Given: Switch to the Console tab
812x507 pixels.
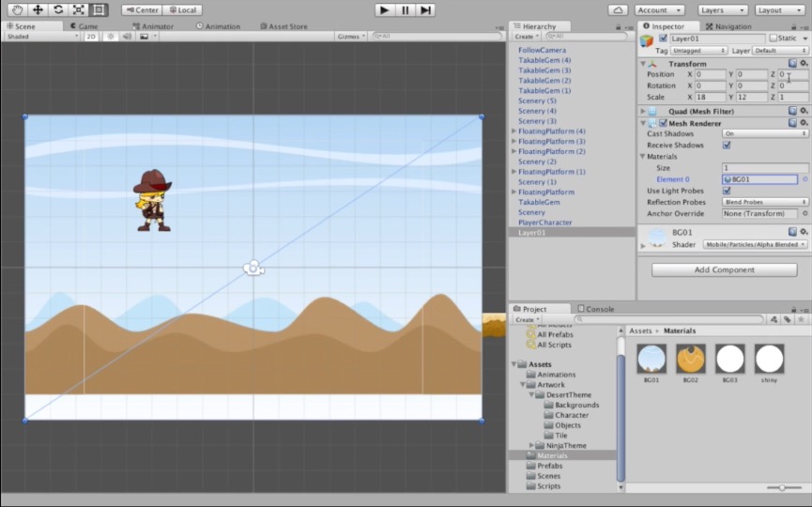Looking at the screenshot, I should click(x=599, y=309).
